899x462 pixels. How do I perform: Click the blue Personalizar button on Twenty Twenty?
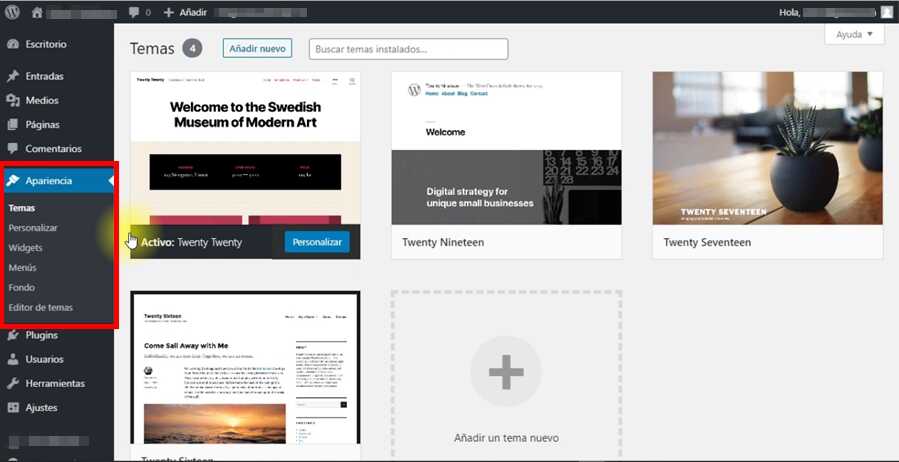(x=317, y=242)
